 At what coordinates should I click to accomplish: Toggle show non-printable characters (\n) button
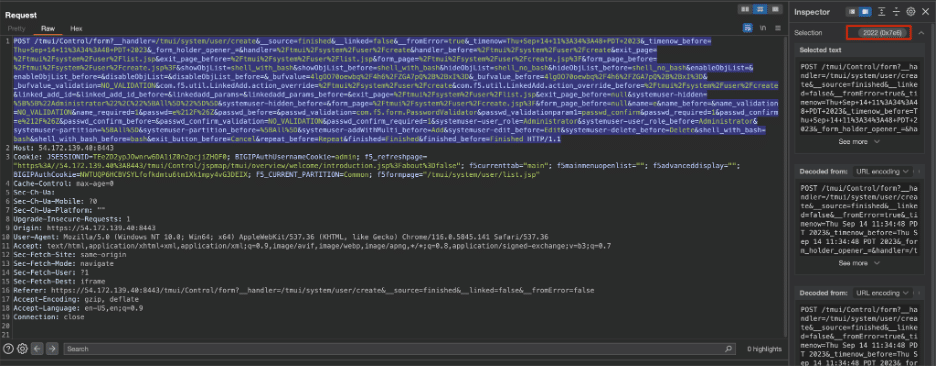click(763, 28)
